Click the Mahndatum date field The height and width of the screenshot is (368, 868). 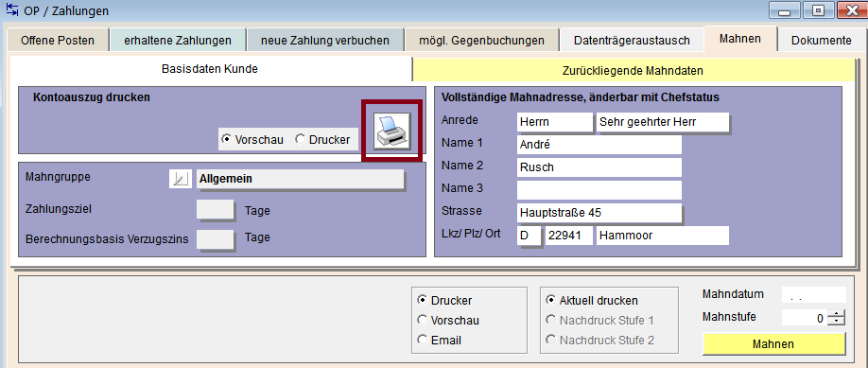814,295
